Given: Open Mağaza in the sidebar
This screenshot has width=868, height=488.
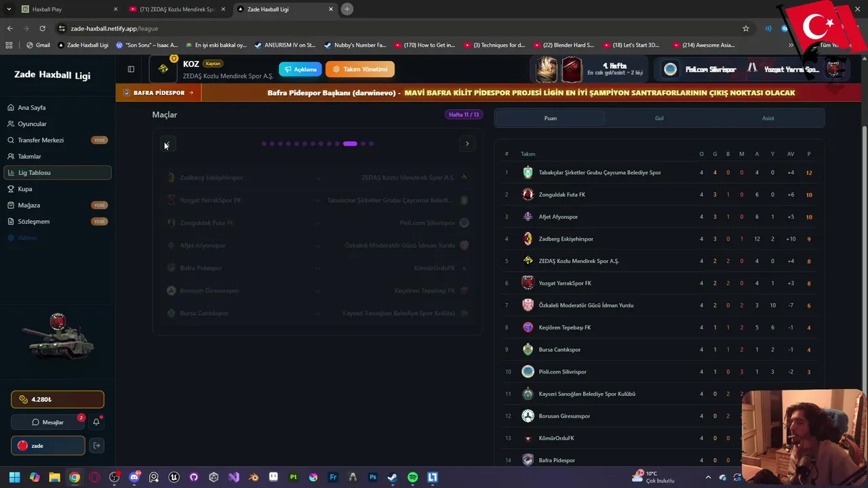Looking at the screenshot, I should [57, 205].
